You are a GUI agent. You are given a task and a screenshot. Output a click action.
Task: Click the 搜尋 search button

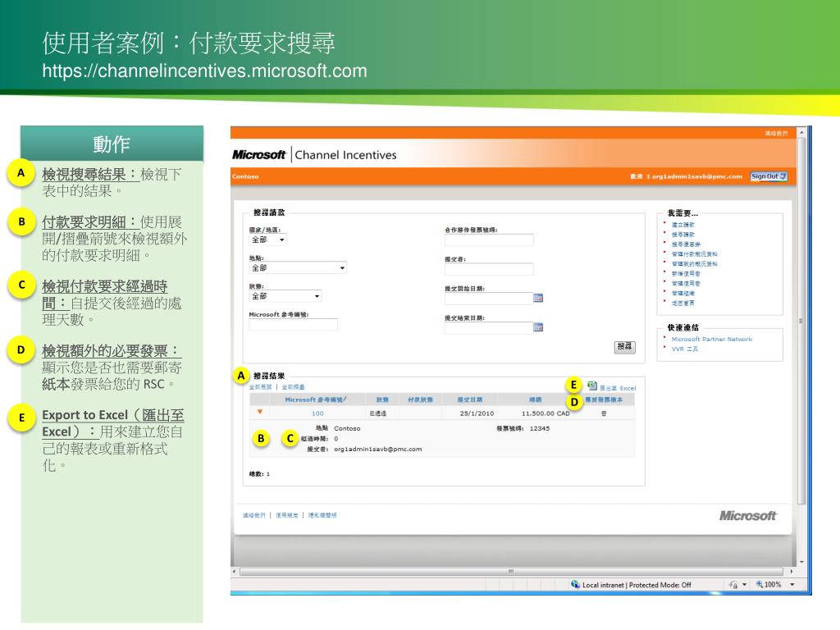[x=624, y=347]
